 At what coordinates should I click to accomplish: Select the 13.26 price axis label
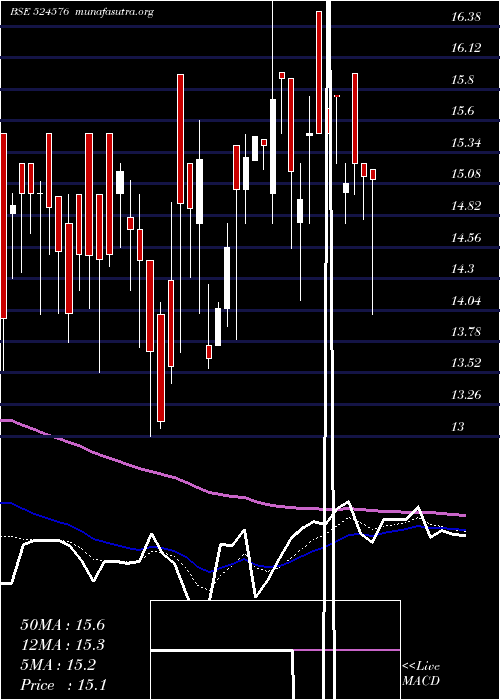pos(466,395)
